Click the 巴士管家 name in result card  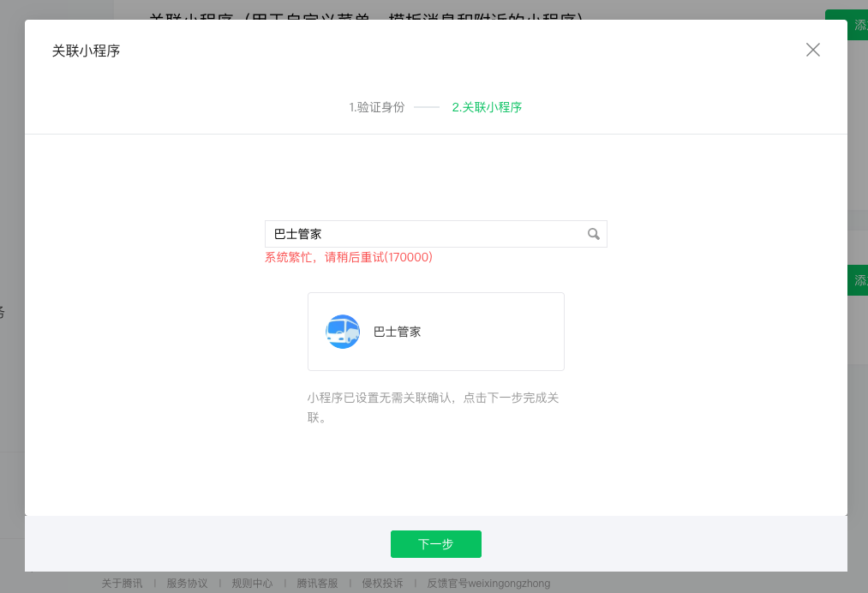(x=397, y=332)
